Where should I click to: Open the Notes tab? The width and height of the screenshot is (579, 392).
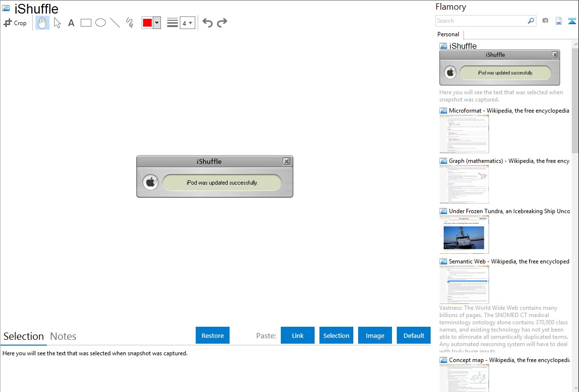63,336
